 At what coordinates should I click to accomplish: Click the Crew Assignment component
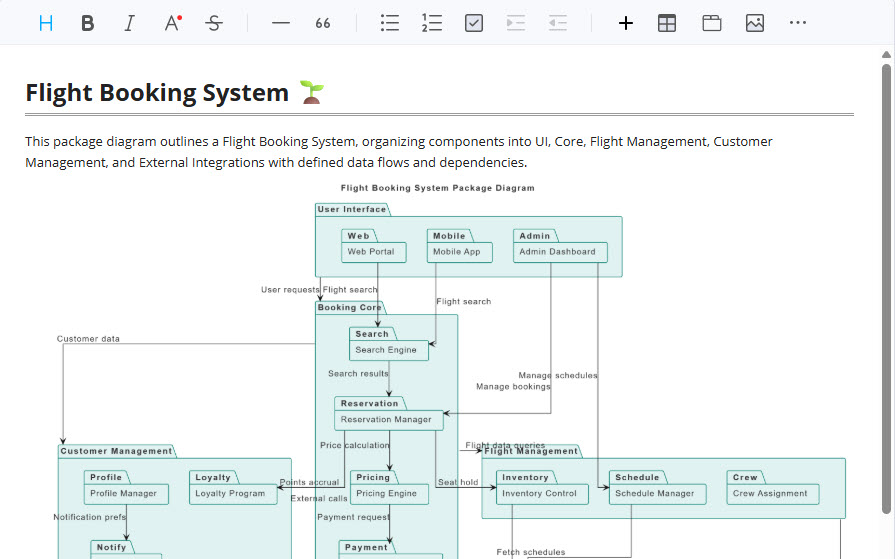coord(773,494)
